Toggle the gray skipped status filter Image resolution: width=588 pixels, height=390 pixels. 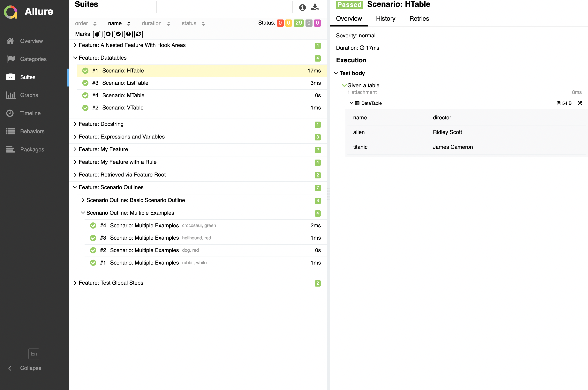309,23
